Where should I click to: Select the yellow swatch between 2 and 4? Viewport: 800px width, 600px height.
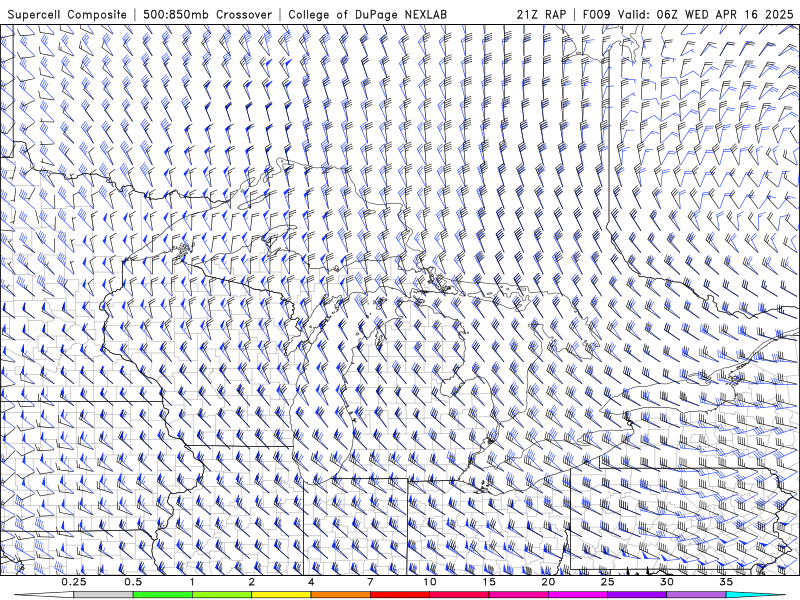coord(281,595)
